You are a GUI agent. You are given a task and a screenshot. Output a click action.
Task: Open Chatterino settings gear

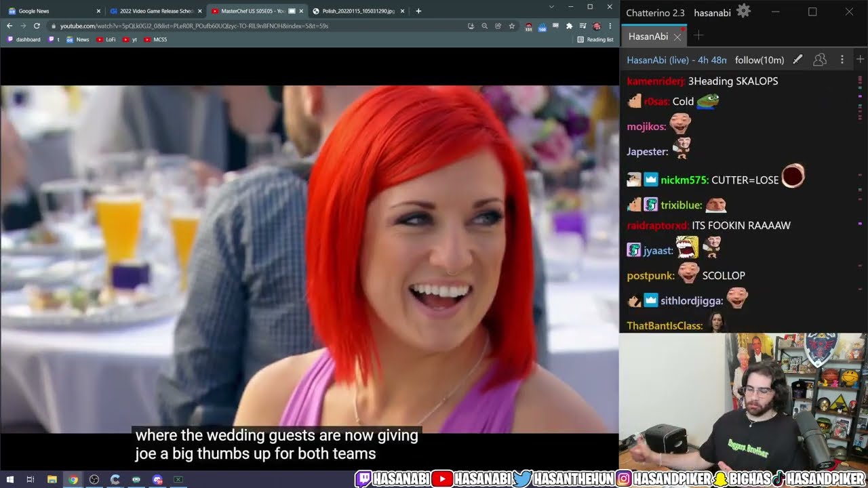pos(743,12)
